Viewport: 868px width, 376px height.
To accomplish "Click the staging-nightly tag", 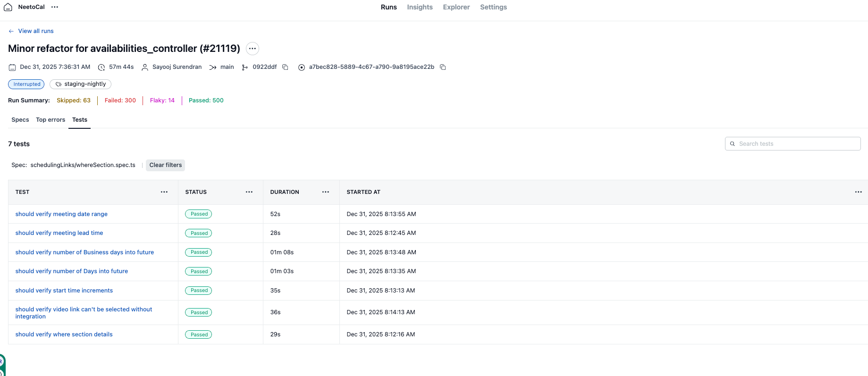I will (x=80, y=84).
